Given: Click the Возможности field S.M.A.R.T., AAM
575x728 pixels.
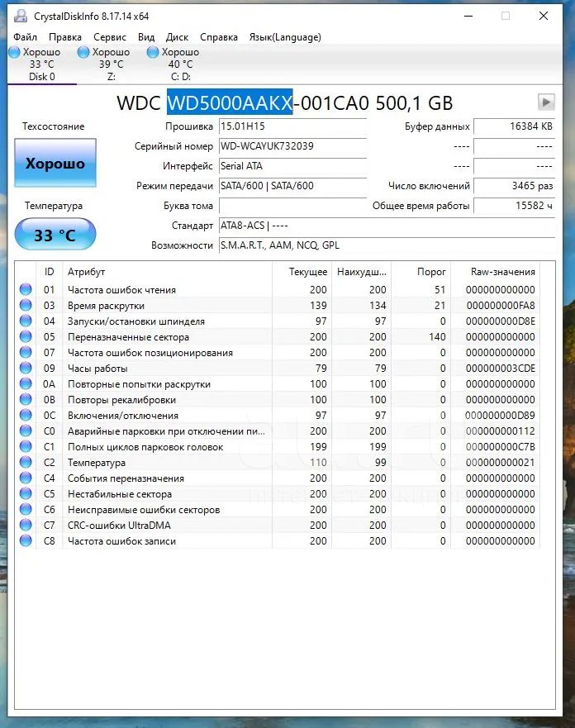Looking at the screenshot, I should [387, 245].
